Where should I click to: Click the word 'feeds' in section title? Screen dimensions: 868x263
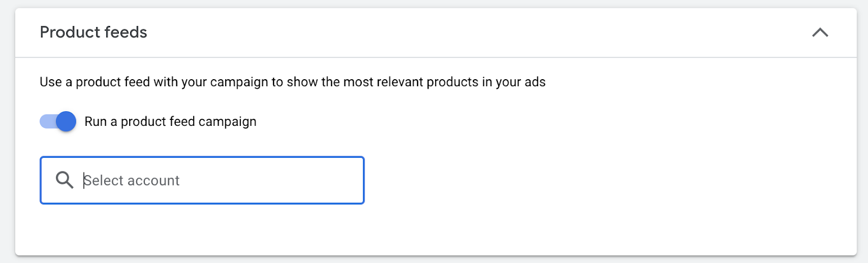tap(125, 33)
